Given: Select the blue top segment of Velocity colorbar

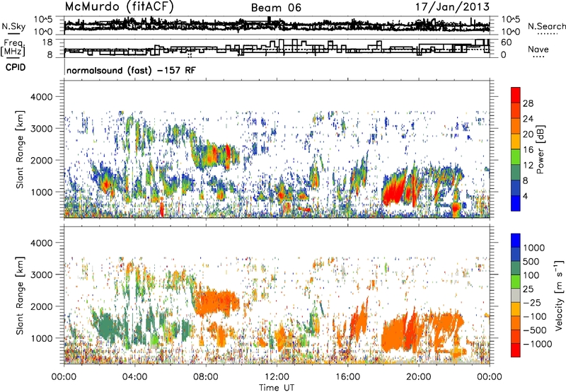Looking at the screenshot, I should coord(516,241).
